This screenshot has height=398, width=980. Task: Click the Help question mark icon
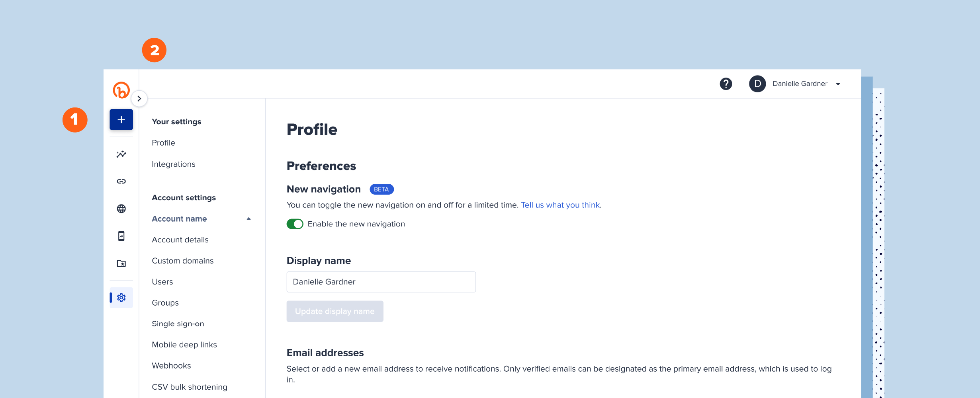[726, 84]
